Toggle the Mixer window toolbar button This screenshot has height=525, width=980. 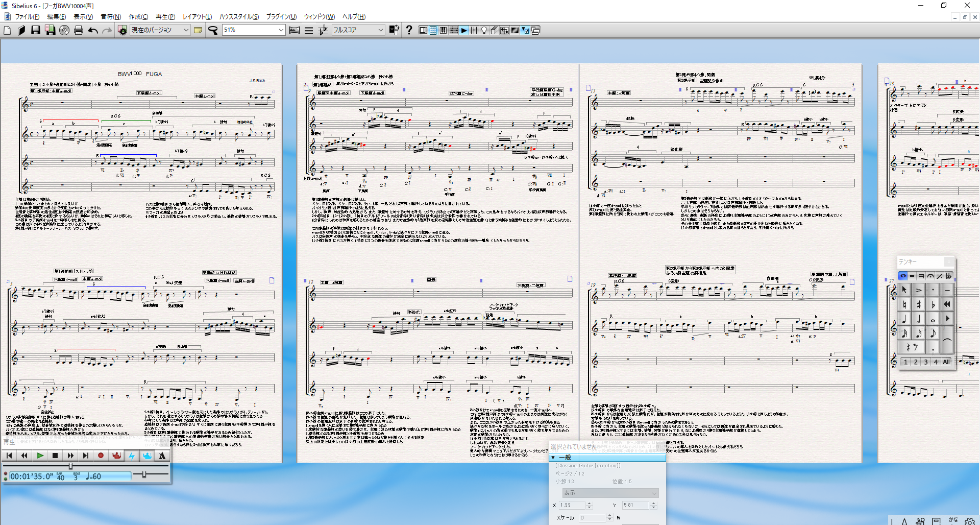(x=474, y=30)
